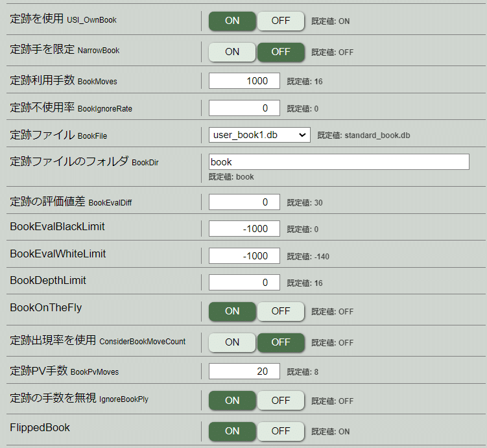Click the BookPvMoves field showing 20
The width and height of the screenshot is (487, 448).
click(244, 371)
